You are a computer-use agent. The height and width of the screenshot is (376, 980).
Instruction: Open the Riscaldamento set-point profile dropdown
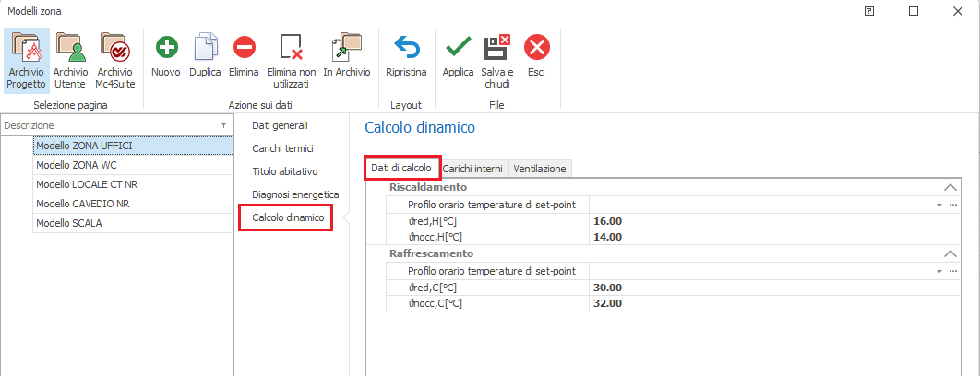click(939, 205)
